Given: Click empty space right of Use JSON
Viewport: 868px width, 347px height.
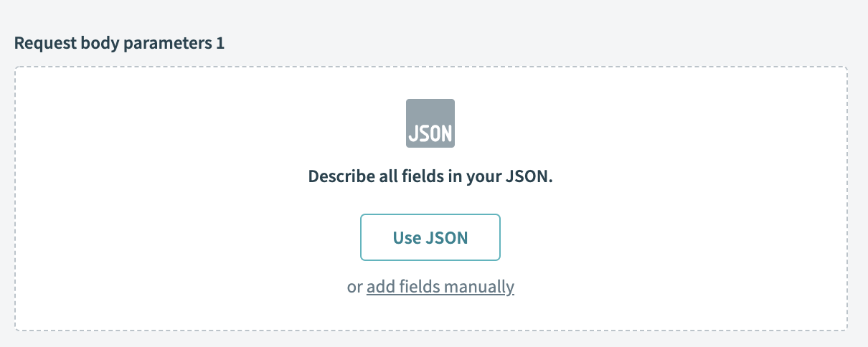Looking at the screenshot, I should pyautogui.click(x=646, y=237).
